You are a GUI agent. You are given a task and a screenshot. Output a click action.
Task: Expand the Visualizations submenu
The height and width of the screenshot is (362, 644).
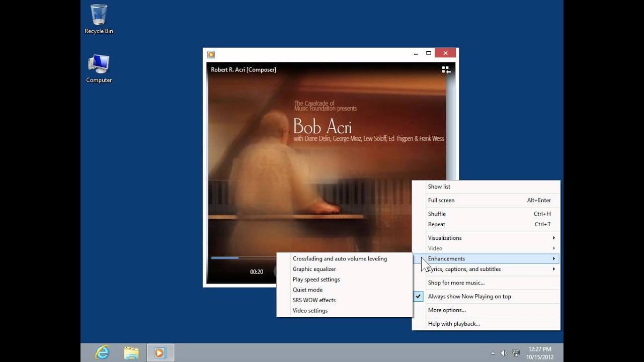(x=486, y=238)
